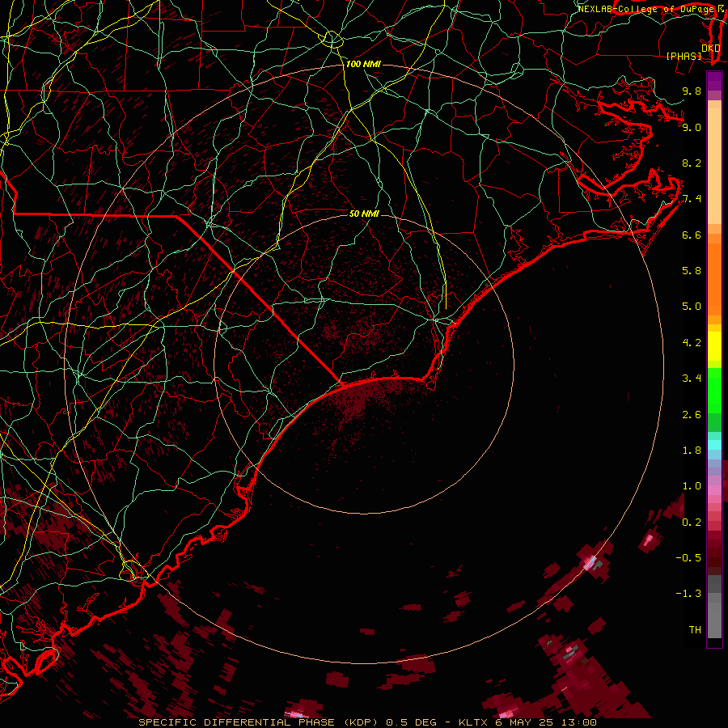Click the 8.2 legend value
This screenshot has width=728, height=728.
point(692,163)
